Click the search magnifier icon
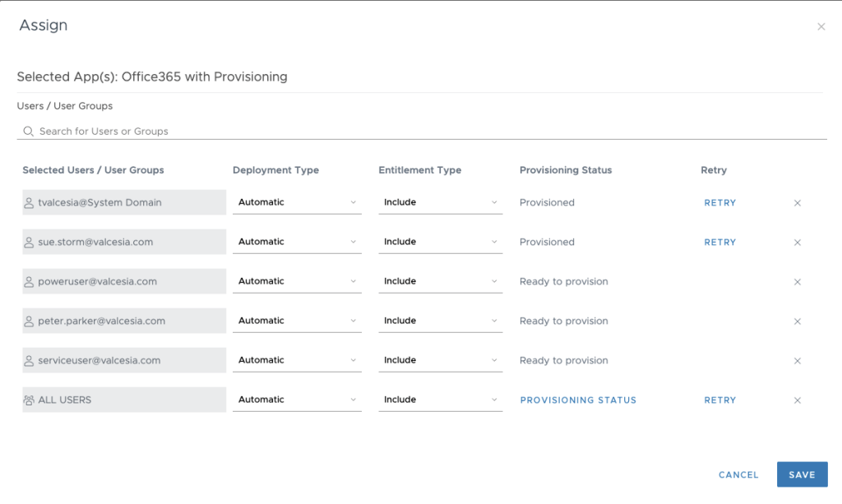This screenshot has height=504, width=842. pos(28,132)
